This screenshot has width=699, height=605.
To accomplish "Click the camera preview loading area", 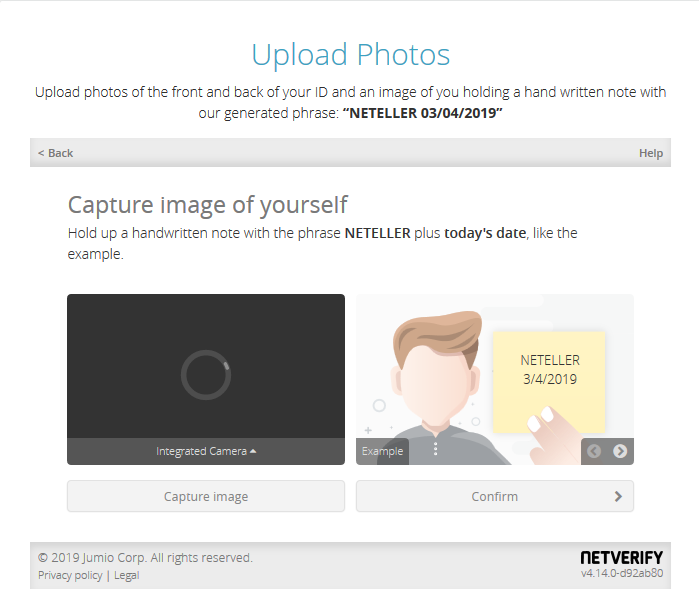I will [206, 366].
